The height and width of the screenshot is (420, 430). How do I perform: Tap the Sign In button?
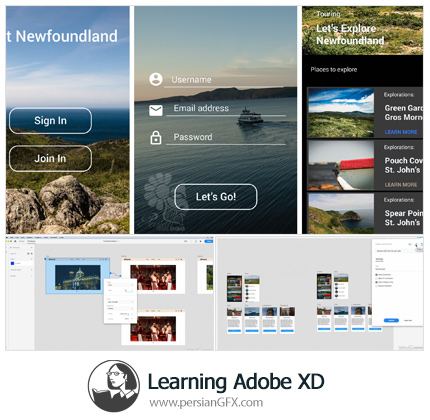(50, 121)
